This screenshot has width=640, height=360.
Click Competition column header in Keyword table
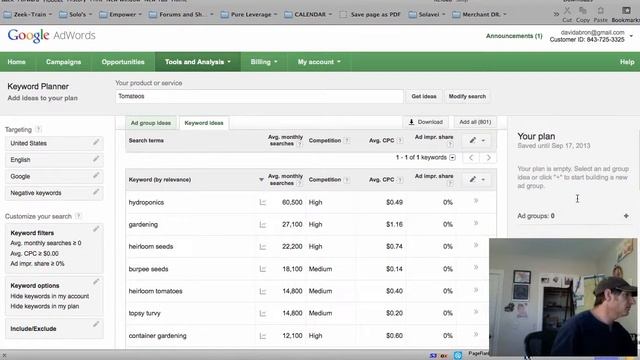point(324,180)
